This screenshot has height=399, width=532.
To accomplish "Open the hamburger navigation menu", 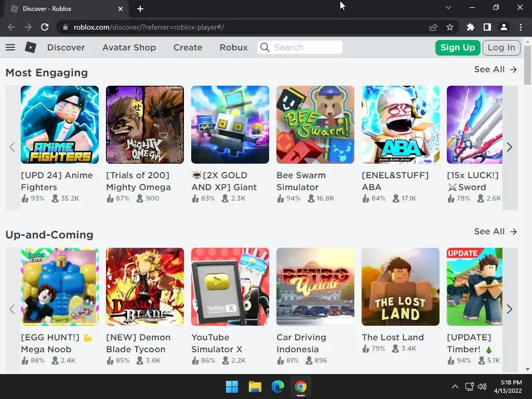I will click(10, 47).
